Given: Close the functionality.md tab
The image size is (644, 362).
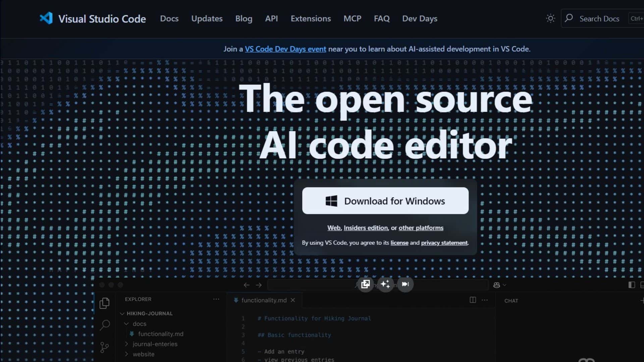Looking at the screenshot, I should click(x=293, y=300).
